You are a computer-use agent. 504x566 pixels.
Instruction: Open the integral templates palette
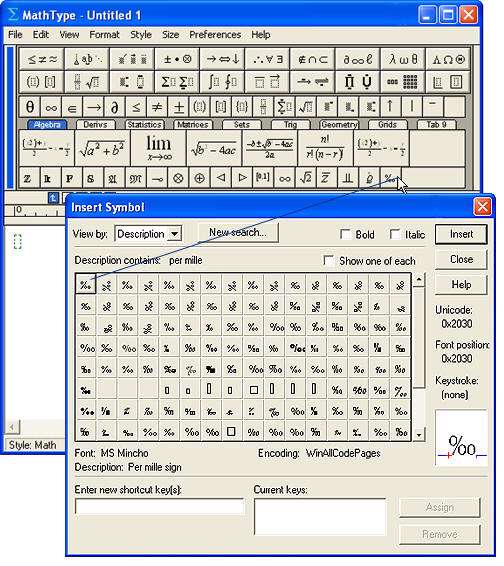click(222, 82)
